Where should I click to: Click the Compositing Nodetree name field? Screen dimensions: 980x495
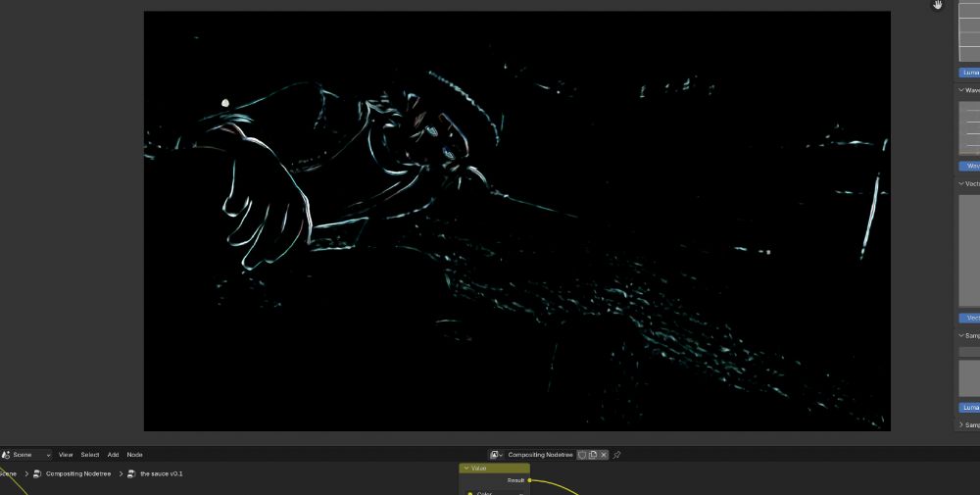pos(541,455)
